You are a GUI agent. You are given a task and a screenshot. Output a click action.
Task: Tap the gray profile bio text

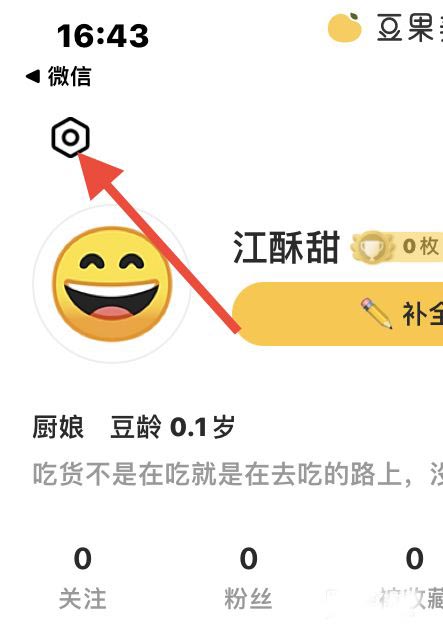(238, 474)
